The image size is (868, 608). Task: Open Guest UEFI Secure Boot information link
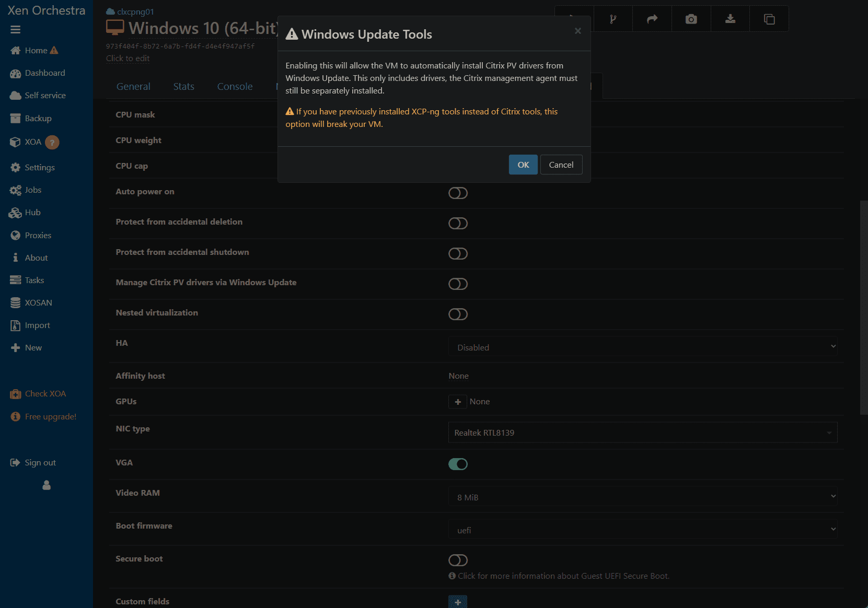click(x=564, y=576)
